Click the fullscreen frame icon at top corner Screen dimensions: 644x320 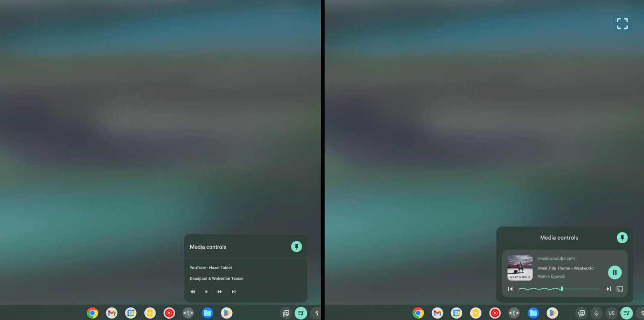[622, 24]
